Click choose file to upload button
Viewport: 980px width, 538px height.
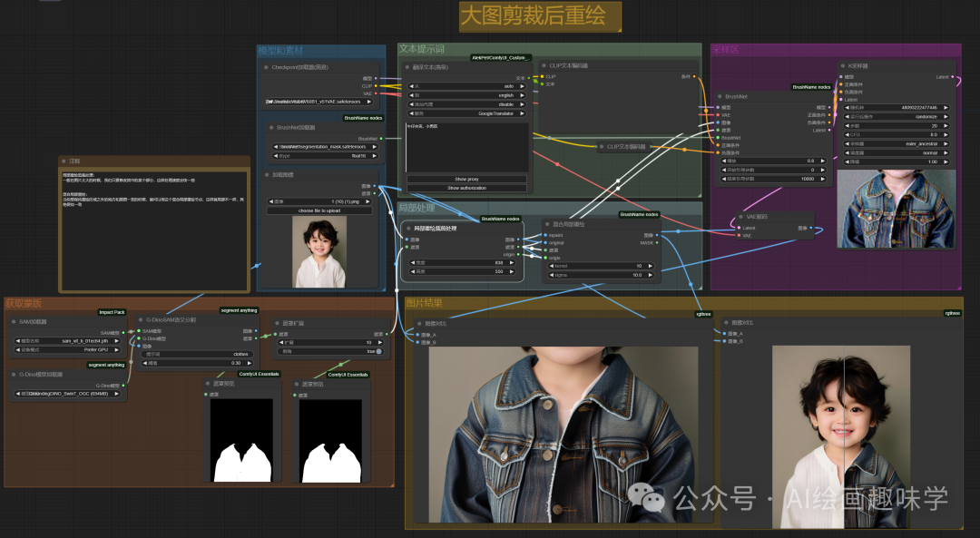(x=319, y=210)
